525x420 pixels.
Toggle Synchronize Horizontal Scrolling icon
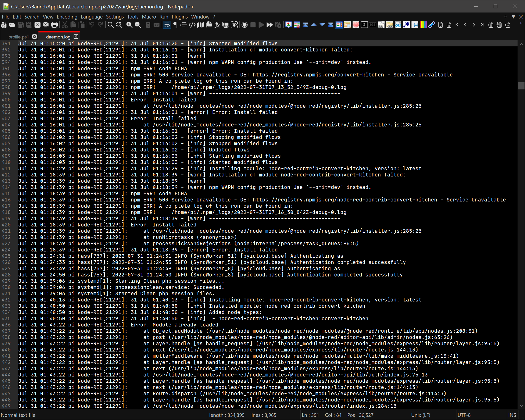157,25
